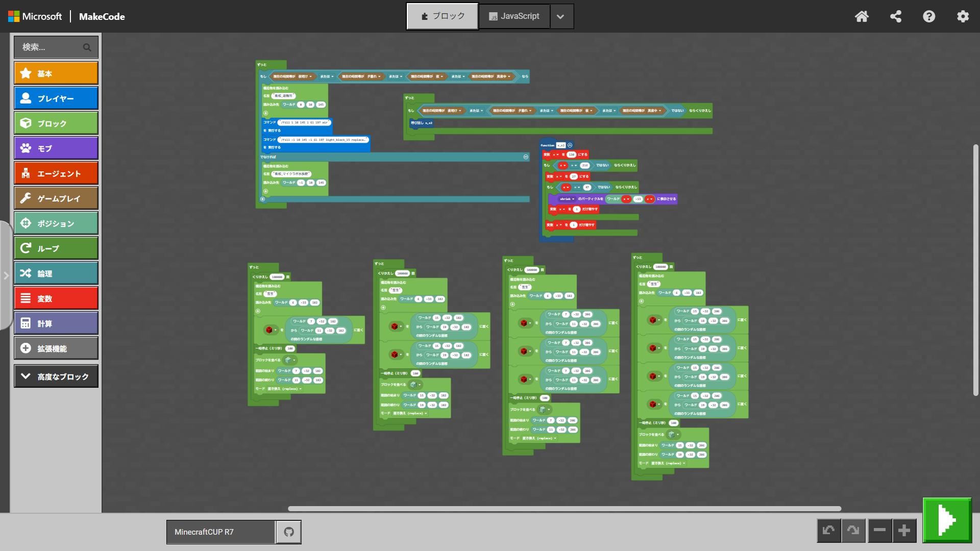Image resolution: width=980 pixels, height=551 pixels.
Task: Open the settings gear menu
Action: 963,16
